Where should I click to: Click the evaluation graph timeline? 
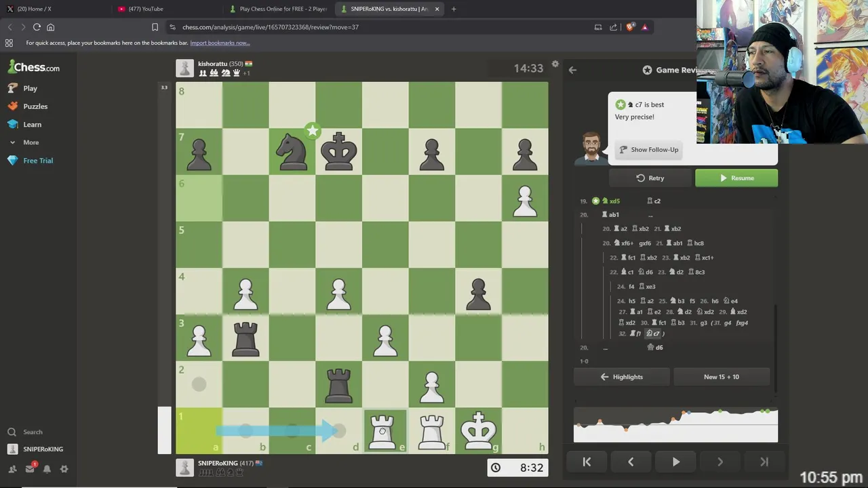tap(675, 425)
